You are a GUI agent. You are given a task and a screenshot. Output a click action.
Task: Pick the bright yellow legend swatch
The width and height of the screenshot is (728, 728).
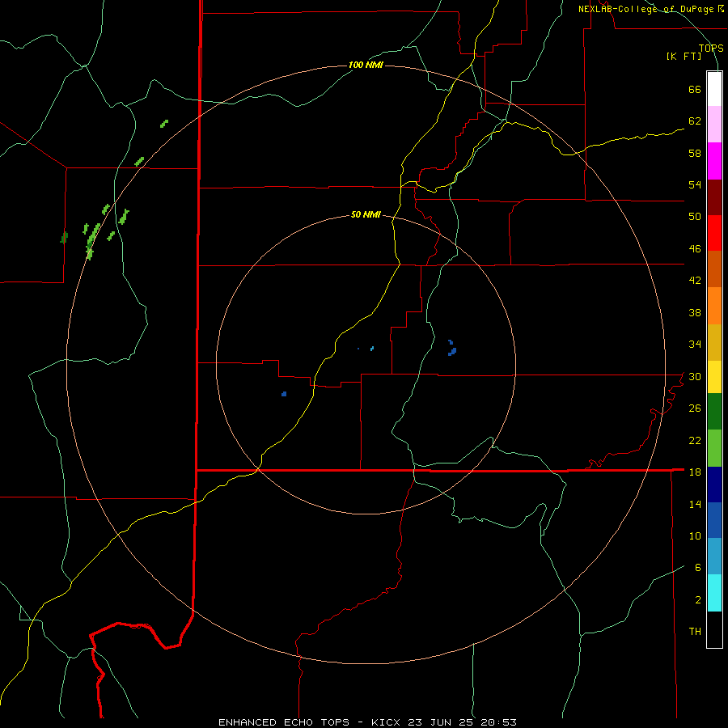click(714, 377)
